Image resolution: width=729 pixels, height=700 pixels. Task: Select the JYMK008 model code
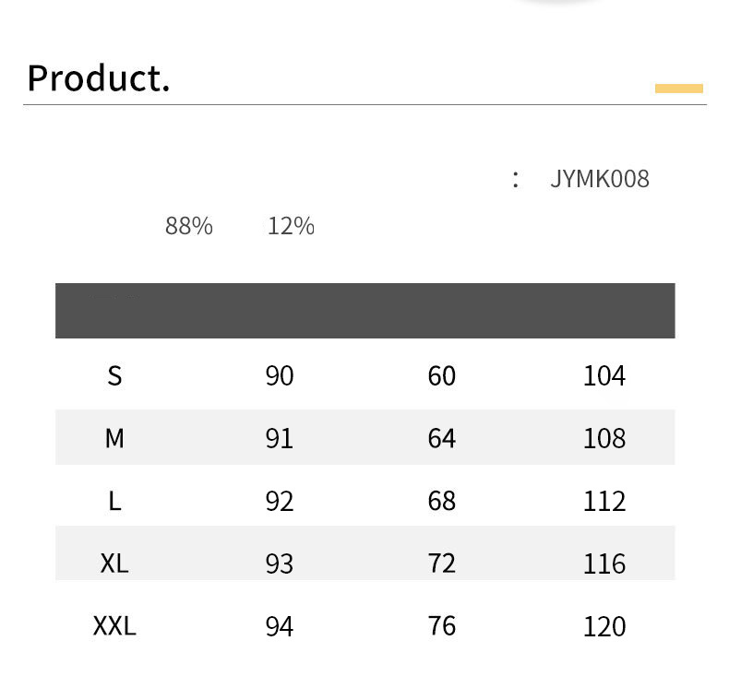(600, 179)
